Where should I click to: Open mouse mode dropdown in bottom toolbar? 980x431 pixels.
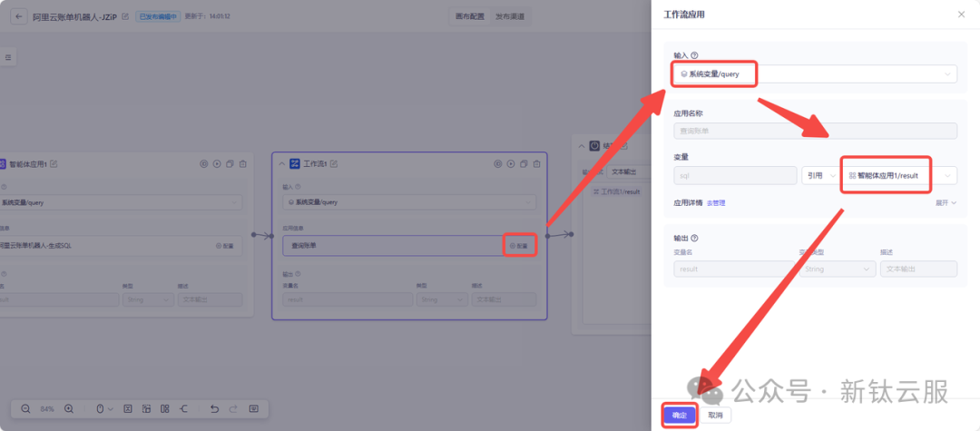(103, 408)
